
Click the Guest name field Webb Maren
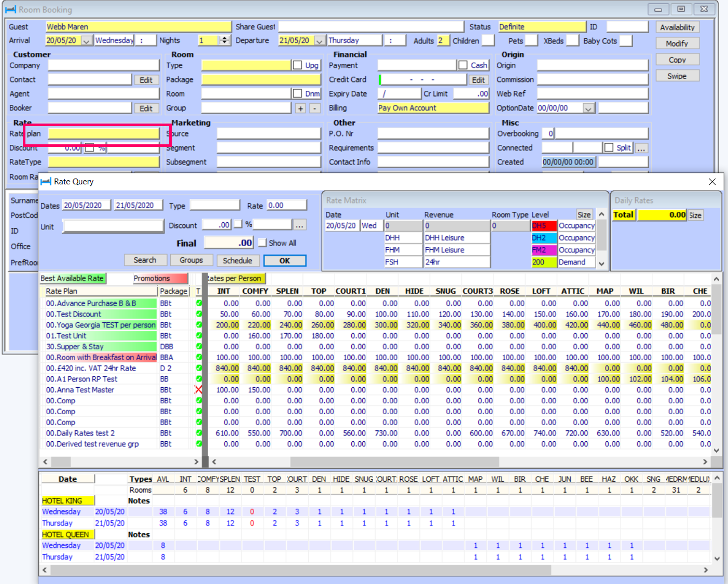tap(139, 26)
